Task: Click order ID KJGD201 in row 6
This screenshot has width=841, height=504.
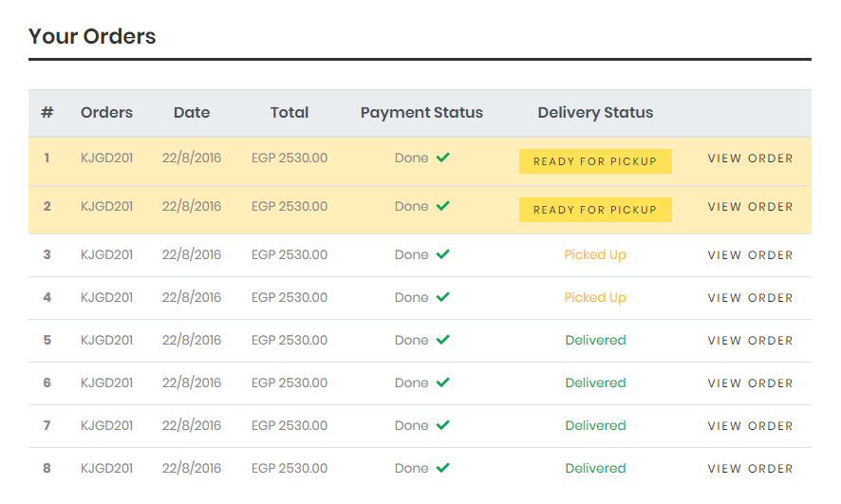Action: pos(106,383)
